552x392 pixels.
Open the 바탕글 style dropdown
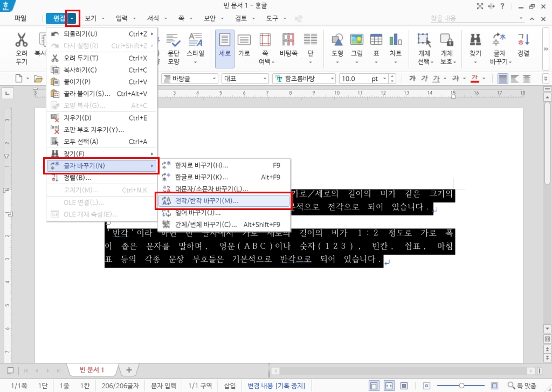(x=214, y=79)
